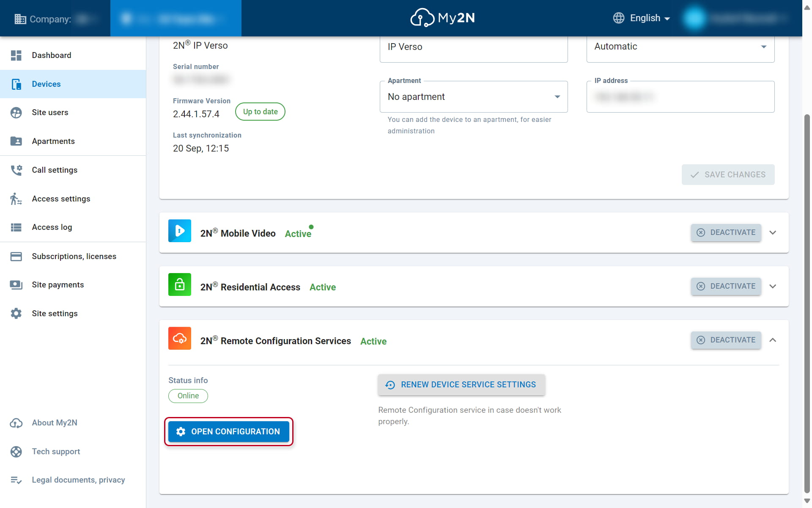The image size is (812, 508).
Task: Click the 'Up to date' firmware badge
Action: [x=260, y=112]
